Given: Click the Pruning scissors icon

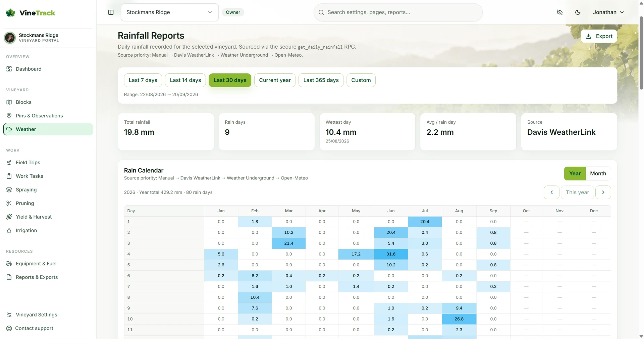Looking at the screenshot, I should click(x=9, y=203).
